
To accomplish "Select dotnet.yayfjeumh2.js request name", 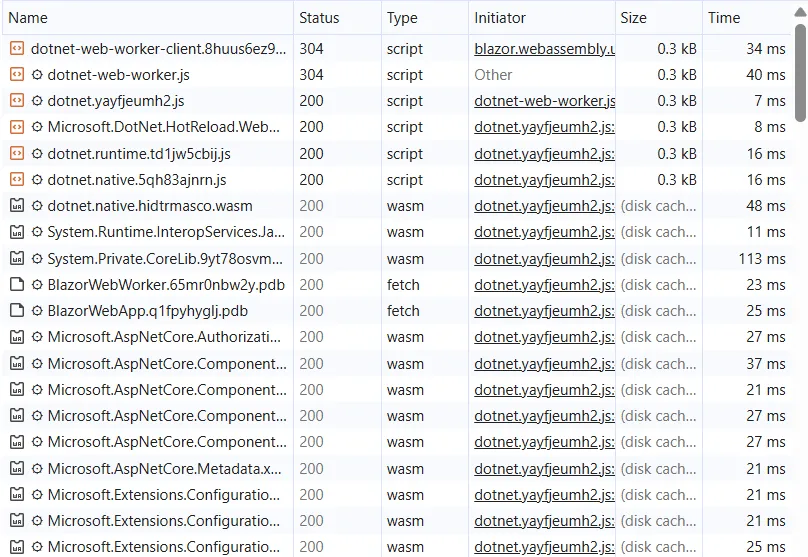I will [x=116, y=101].
